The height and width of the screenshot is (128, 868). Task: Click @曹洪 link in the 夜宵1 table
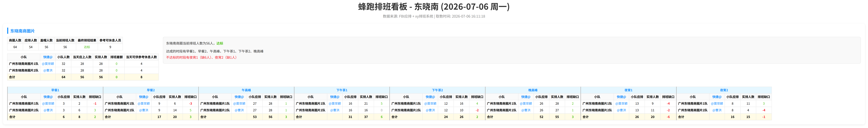(621, 110)
